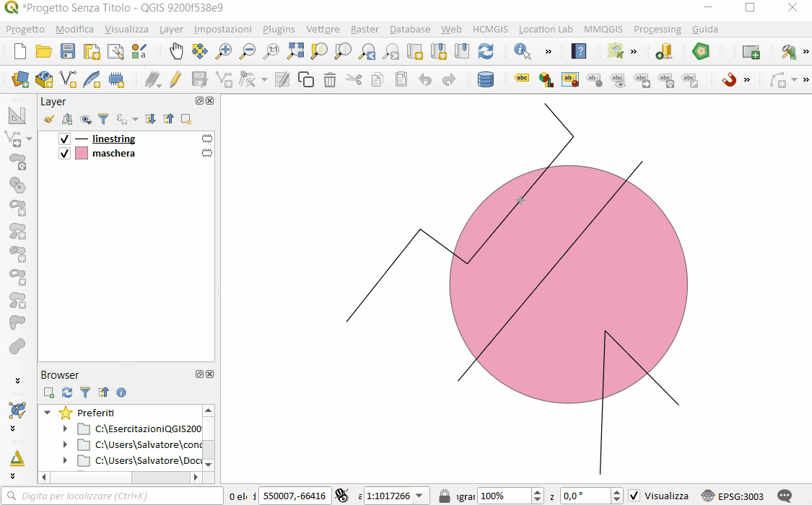Click the Refresh map icon

486,51
